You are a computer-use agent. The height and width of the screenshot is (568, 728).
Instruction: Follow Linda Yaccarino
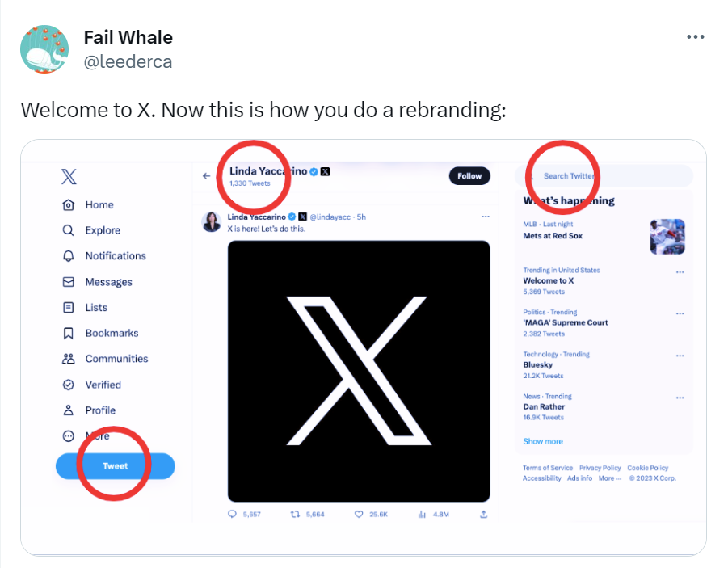coord(469,176)
